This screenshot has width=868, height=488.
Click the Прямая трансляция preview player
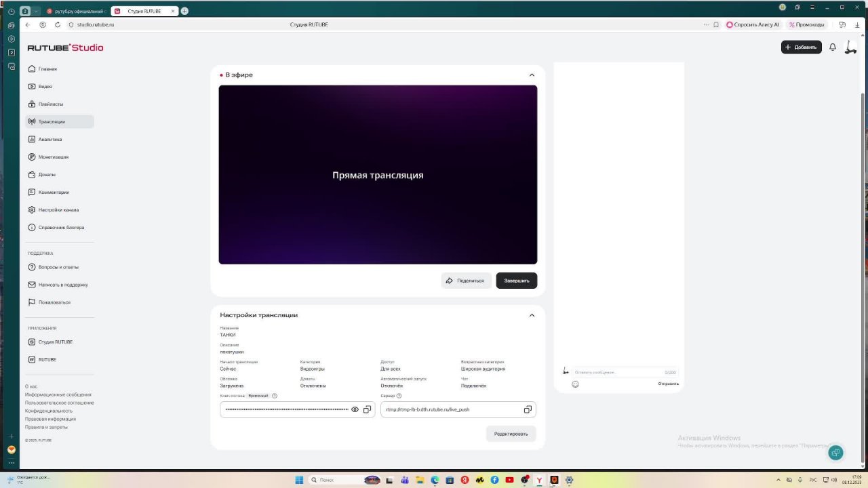point(378,175)
